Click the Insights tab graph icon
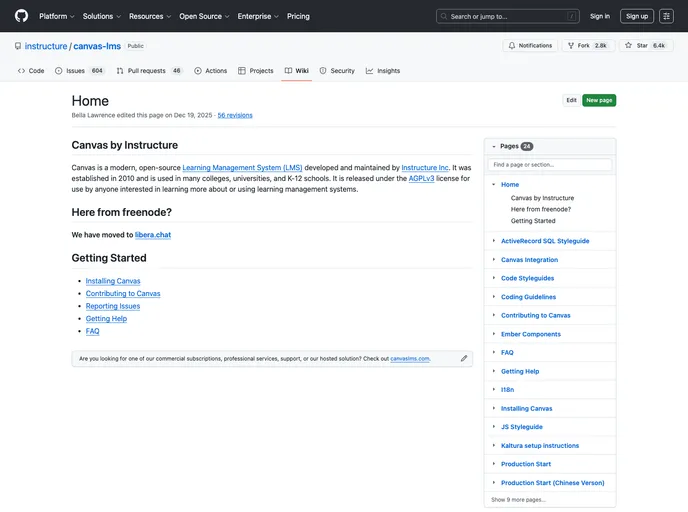 [369, 71]
